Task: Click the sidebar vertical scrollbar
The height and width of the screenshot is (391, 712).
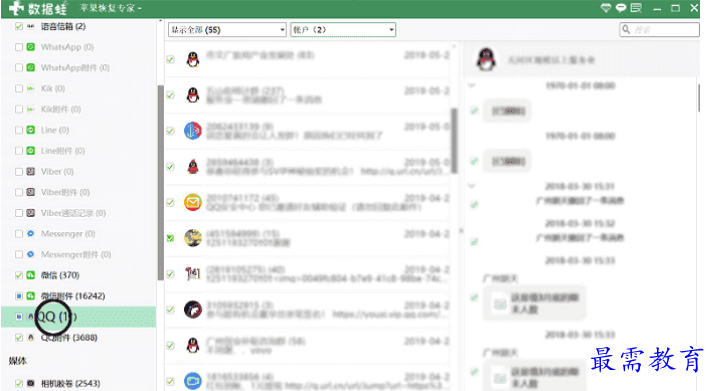Action: (x=160, y=183)
